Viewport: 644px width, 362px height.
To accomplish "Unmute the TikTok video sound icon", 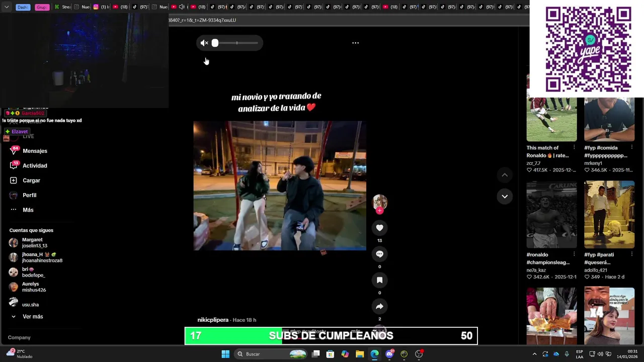I will (204, 43).
